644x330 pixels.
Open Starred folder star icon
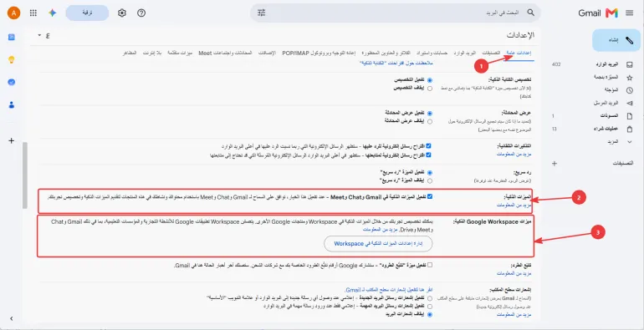coord(629,78)
